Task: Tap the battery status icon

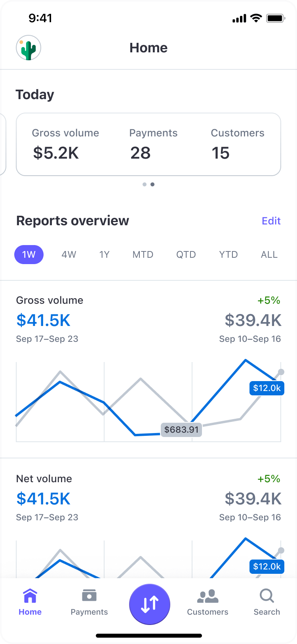Action: tap(276, 18)
